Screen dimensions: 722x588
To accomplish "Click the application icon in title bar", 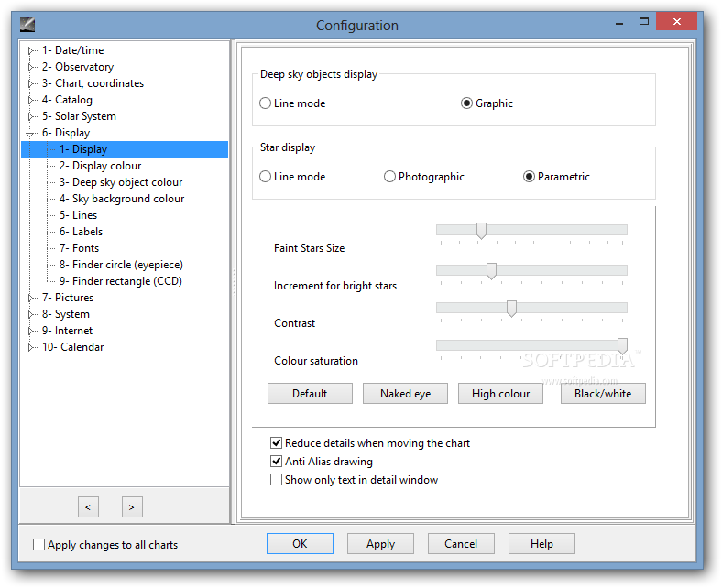I will click(x=27, y=25).
